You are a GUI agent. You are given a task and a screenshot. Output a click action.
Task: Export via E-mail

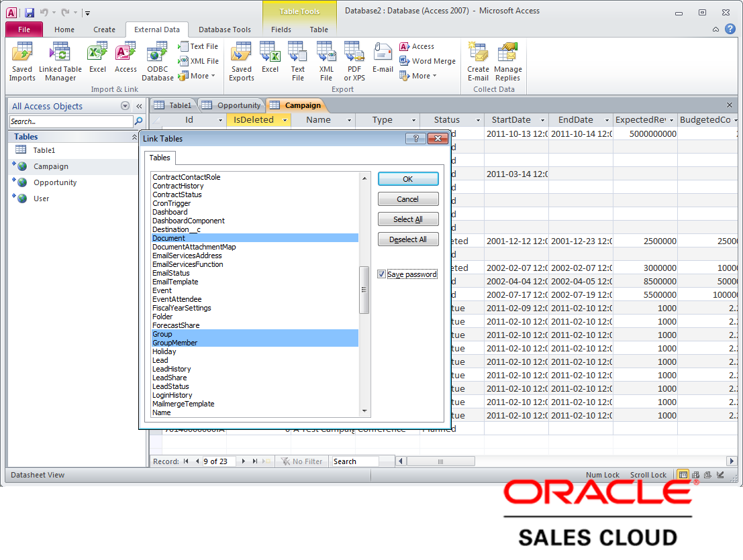(x=383, y=58)
